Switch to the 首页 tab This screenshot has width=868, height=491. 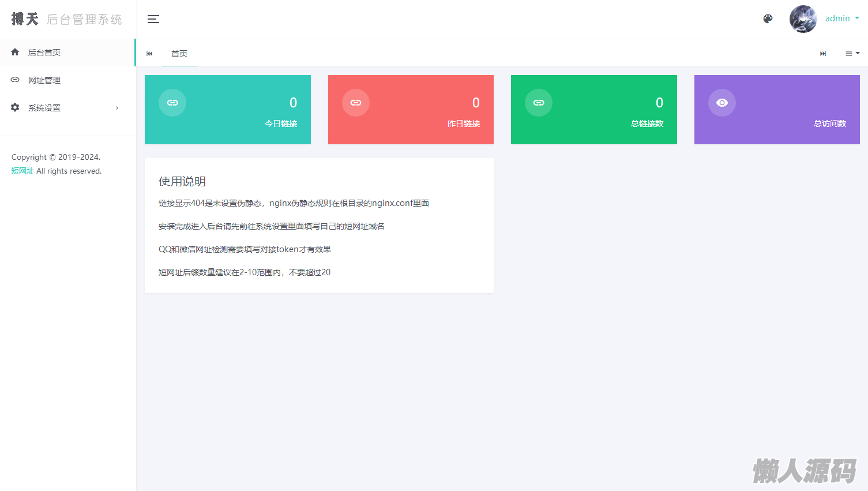click(x=179, y=54)
